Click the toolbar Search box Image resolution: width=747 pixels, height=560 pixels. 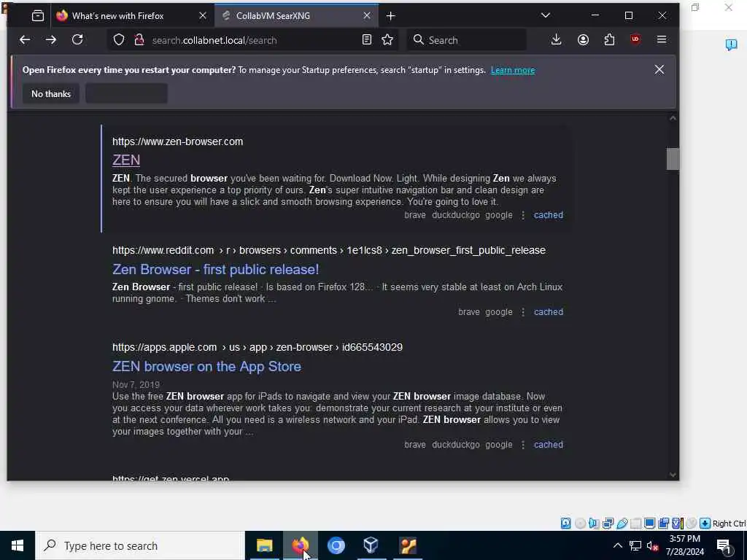tap(467, 40)
